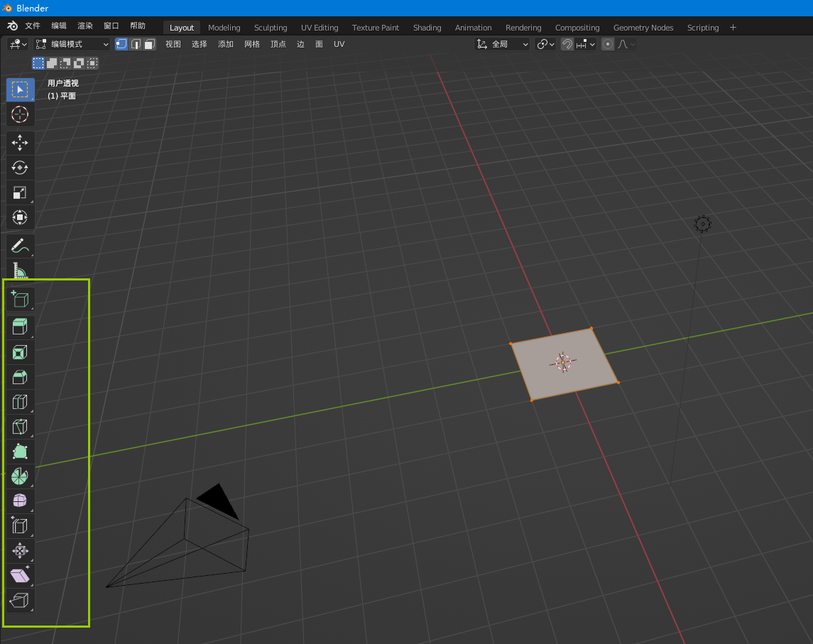Select the Move tool
The width and height of the screenshot is (813, 644).
tap(20, 143)
